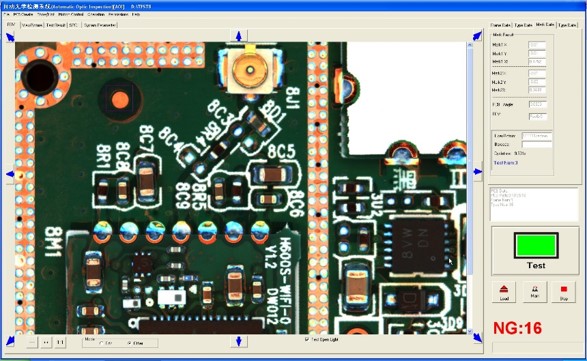Screen dimensions: 587x361
Task: Click the top-left diagonal move arrow
Action: pyautogui.click(x=10, y=37)
